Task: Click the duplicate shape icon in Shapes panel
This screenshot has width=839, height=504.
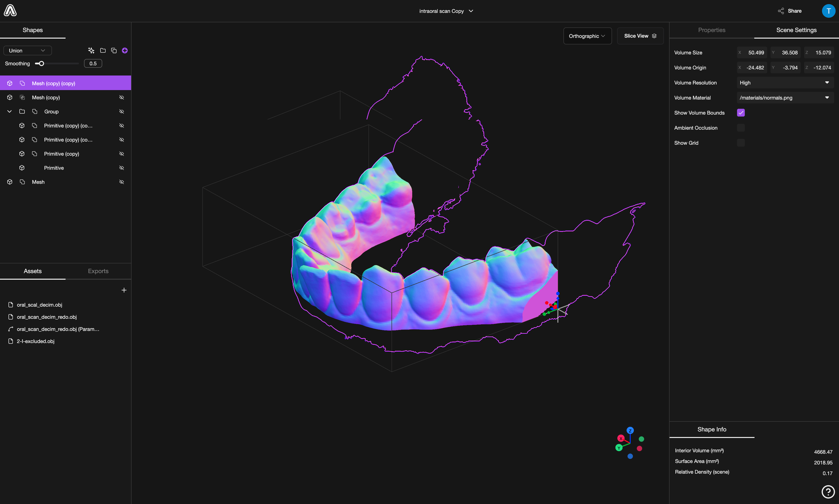Action: point(114,50)
